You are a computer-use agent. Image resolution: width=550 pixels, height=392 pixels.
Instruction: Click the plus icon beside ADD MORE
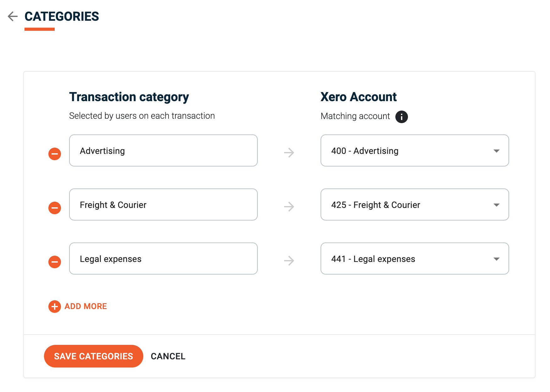click(x=54, y=306)
